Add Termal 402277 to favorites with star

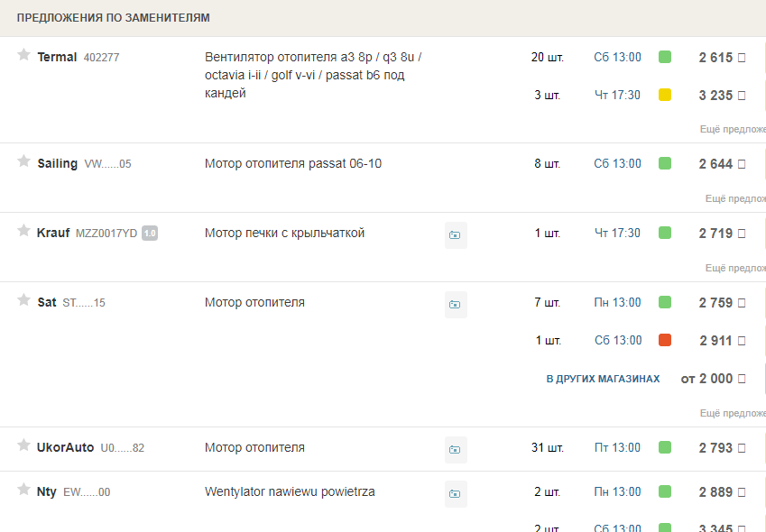pos(24,55)
